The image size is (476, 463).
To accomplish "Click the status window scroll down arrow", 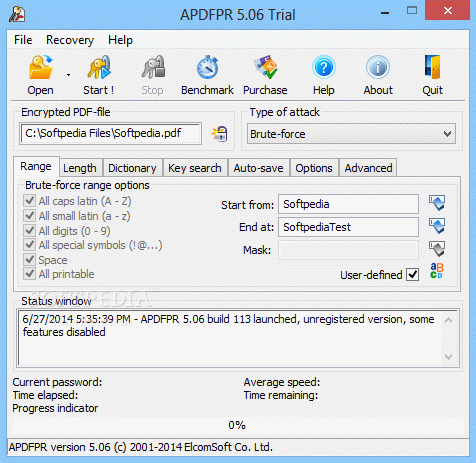I will coord(449,357).
